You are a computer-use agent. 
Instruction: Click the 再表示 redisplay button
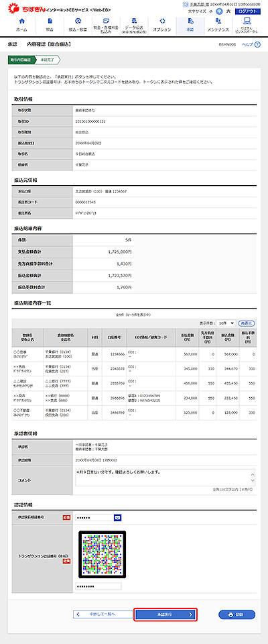[247, 323]
